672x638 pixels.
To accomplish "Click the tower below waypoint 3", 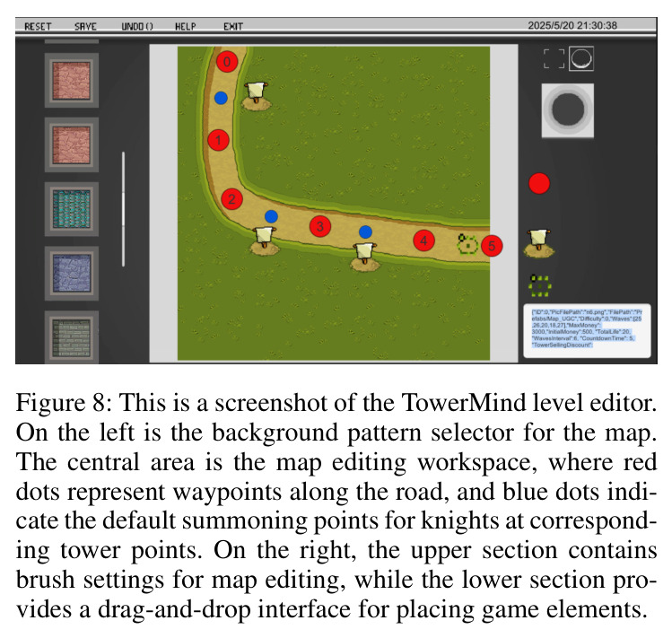I will tap(365, 257).
